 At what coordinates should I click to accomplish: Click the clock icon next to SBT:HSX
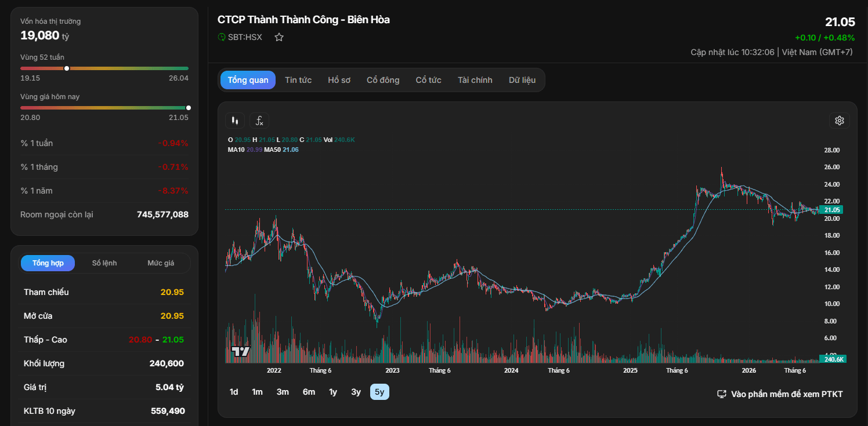[222, 37]
